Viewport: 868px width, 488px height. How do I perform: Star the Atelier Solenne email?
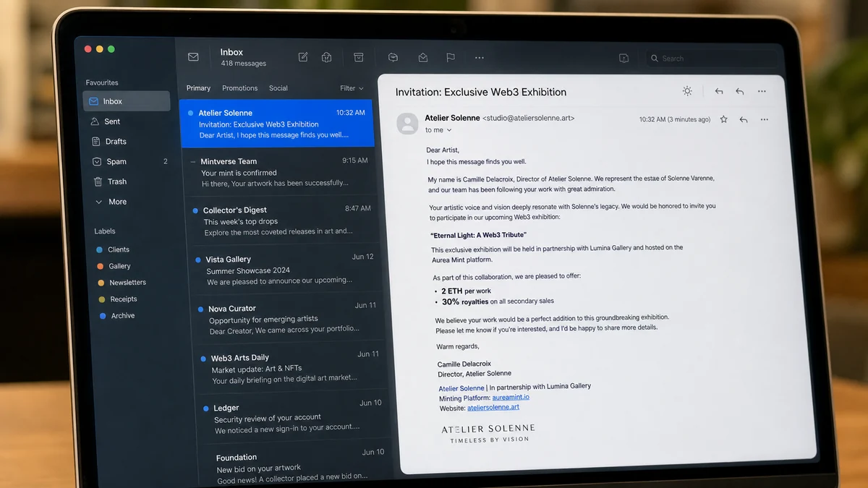pos(723,119)
